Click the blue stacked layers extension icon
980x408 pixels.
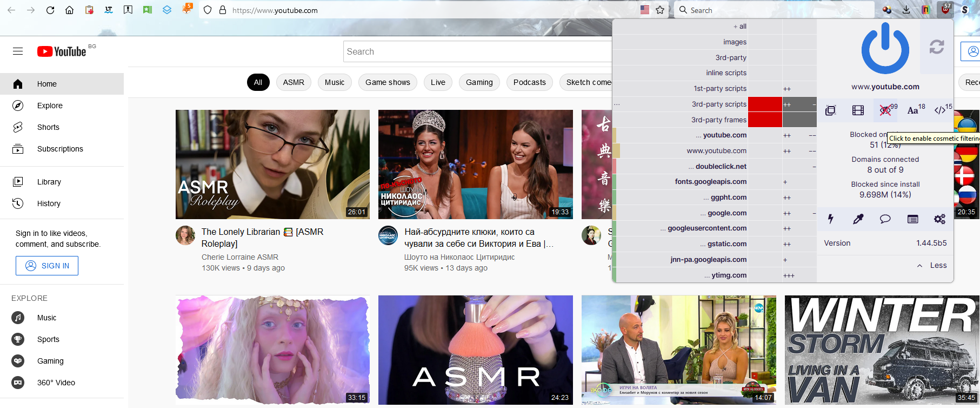[167, 10]
